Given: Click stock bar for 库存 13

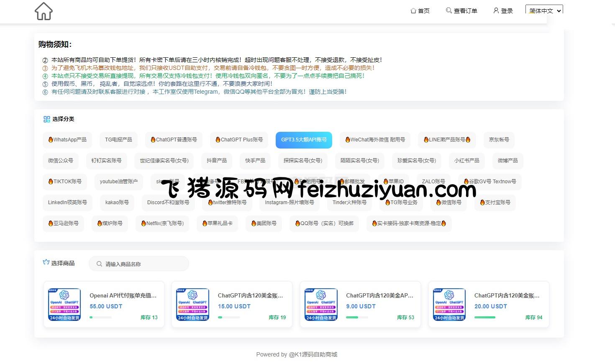Looking at the screenshot, I should pyautogui.click(x=100, y=318).
